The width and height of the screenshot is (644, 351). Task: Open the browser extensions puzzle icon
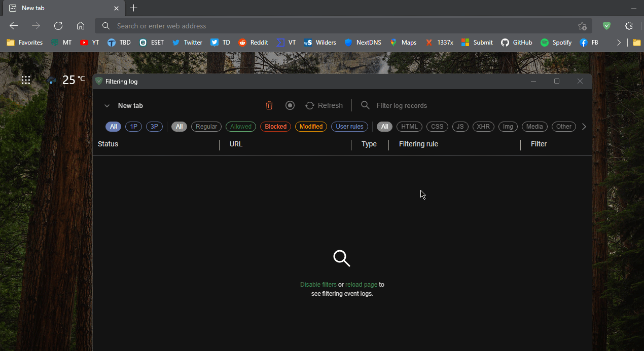point(629,25)
